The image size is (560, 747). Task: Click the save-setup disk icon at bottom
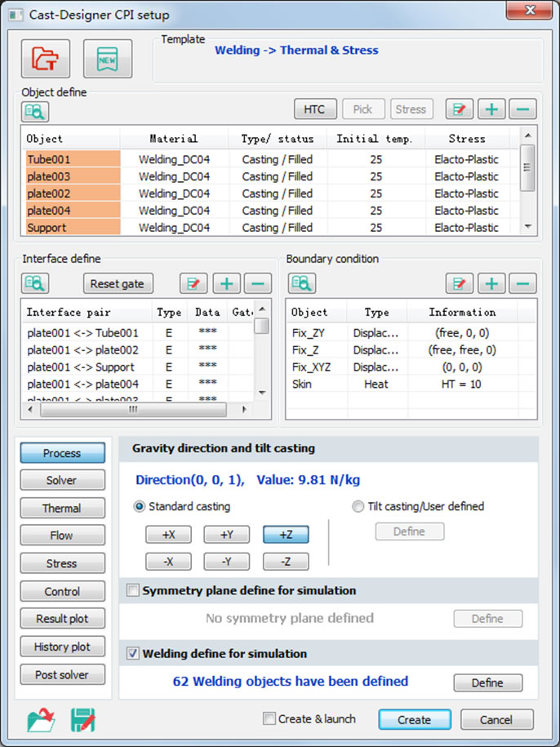[x=83, y=719]
